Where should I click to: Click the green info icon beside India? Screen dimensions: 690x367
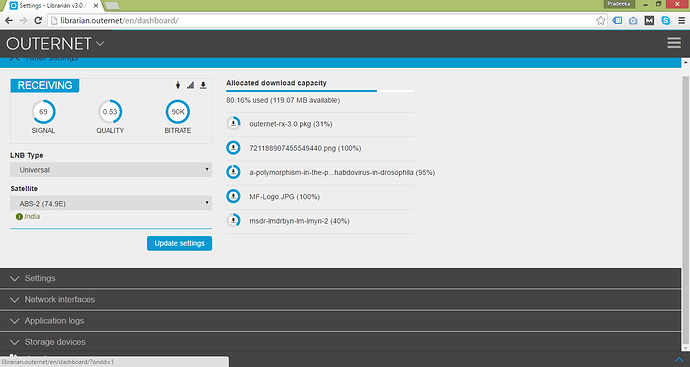(x=19, y=217)
